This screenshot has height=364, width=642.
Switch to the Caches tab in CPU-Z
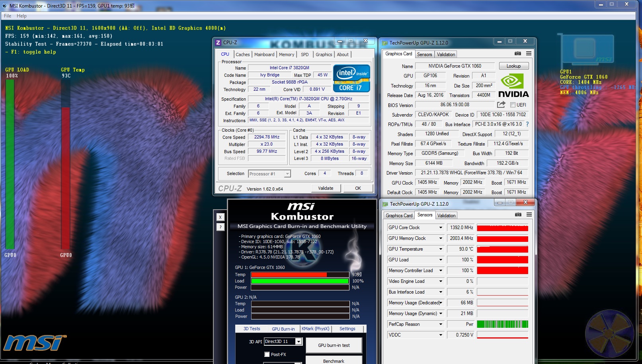click(x=243, y=55)
